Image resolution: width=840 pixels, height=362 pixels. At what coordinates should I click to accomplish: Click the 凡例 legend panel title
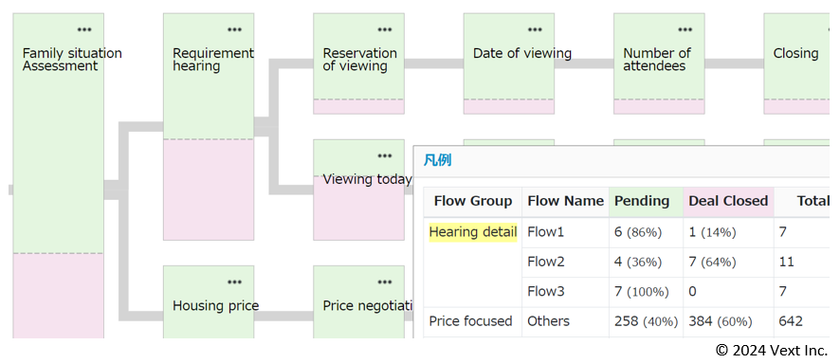[x=437, y=161]
